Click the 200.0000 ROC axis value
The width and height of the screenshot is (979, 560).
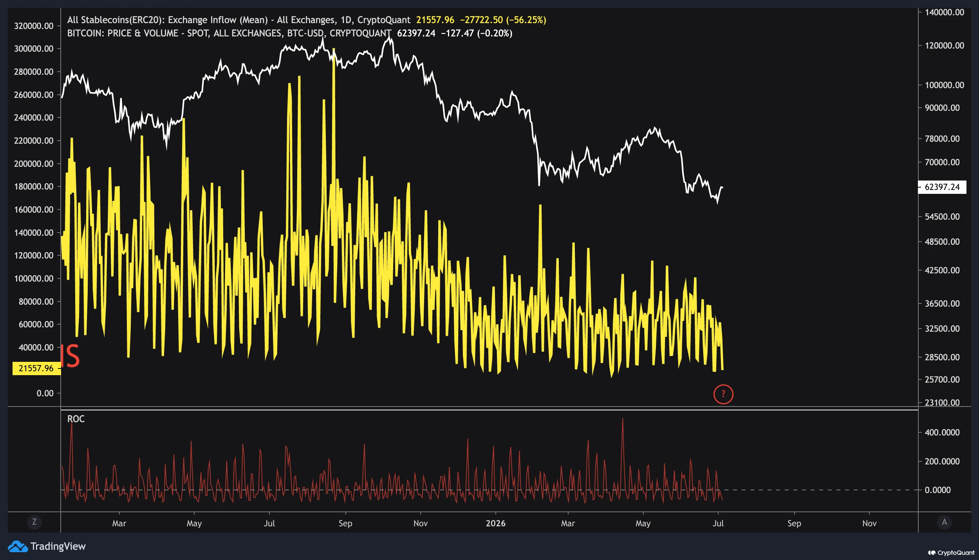942,461
